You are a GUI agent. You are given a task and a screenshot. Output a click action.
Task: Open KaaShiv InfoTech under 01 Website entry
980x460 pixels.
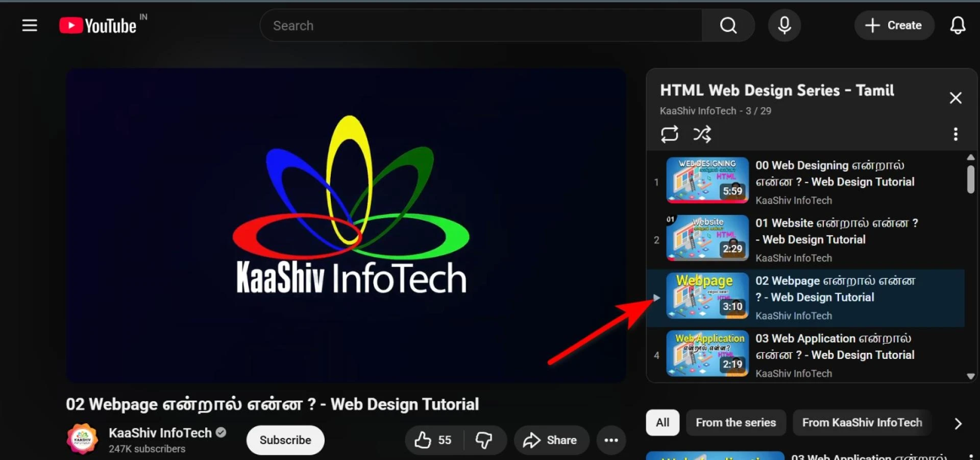pyautogui.click(x=794, y=258)
